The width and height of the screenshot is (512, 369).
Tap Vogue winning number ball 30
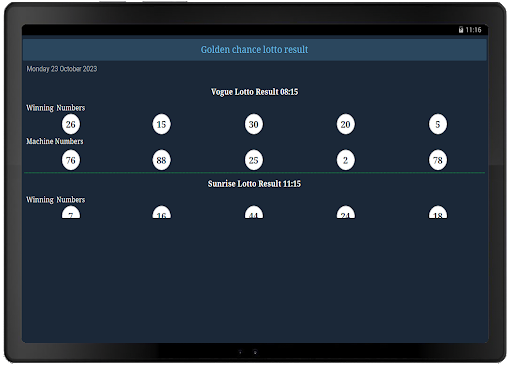pos(254,124)
